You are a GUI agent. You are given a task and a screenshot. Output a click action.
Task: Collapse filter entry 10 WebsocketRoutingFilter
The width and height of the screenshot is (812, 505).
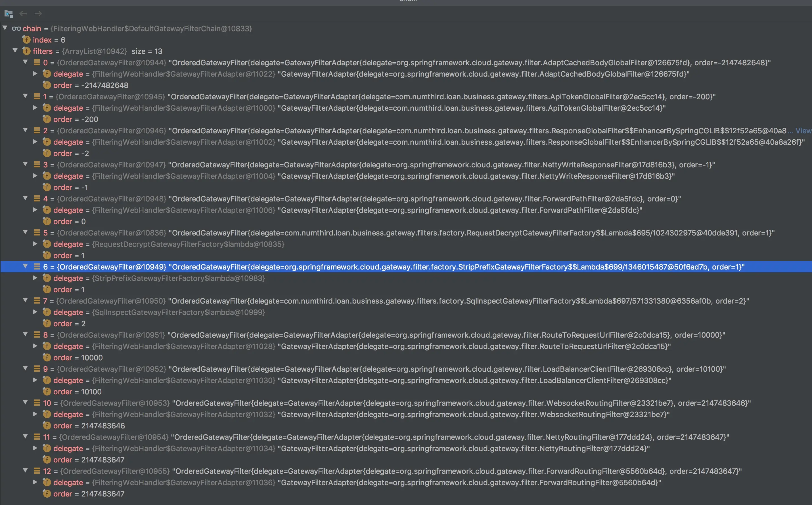pyautogui.click(x=25, y=403)
